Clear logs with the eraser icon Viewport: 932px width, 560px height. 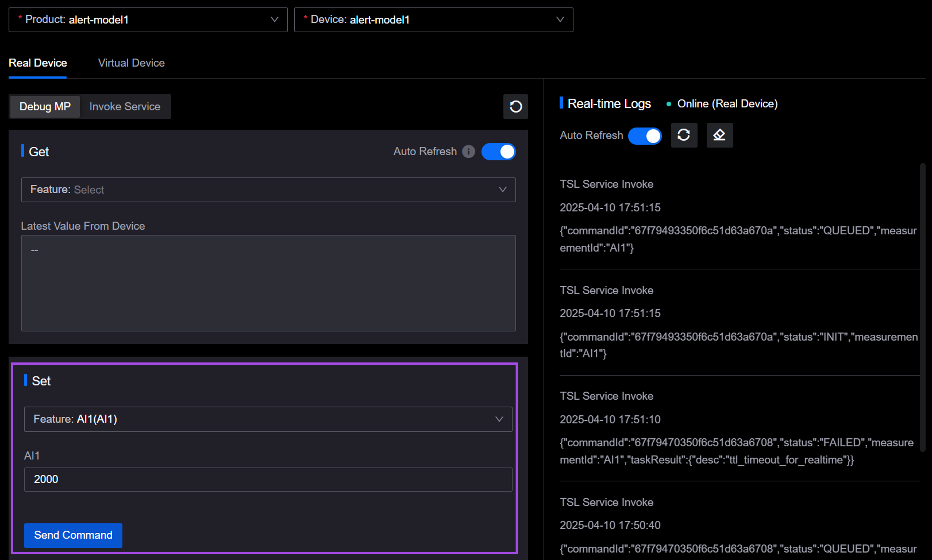click(x=719, y=135)
